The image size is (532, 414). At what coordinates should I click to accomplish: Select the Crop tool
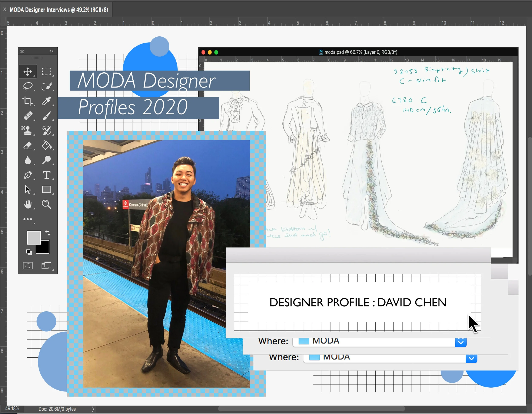click(28, 101)
